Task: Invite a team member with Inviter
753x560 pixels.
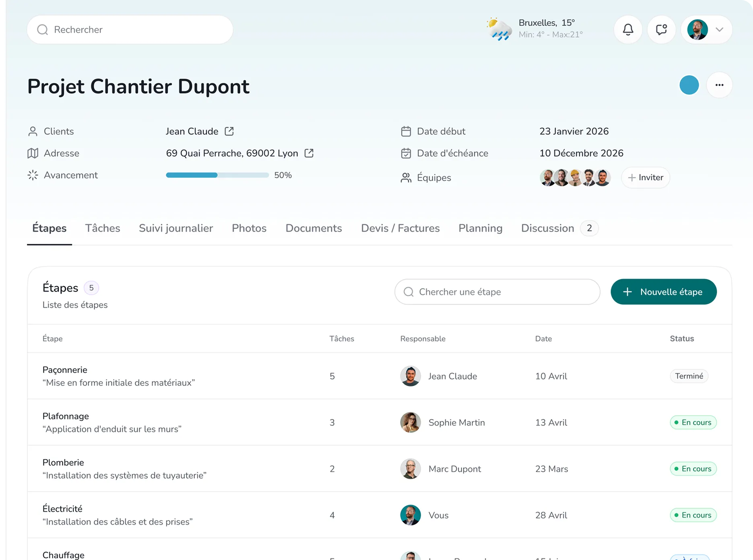Action: click(x=645, y=177)
